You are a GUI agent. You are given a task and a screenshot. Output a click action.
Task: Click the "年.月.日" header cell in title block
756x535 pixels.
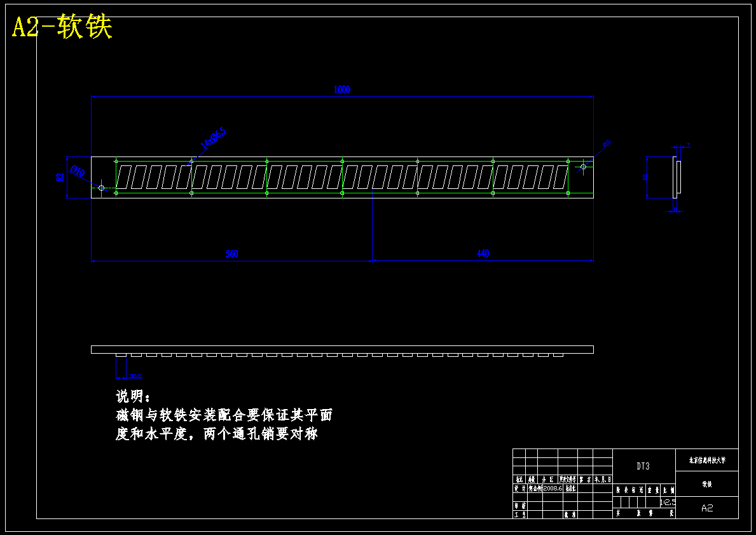[603, 480]
